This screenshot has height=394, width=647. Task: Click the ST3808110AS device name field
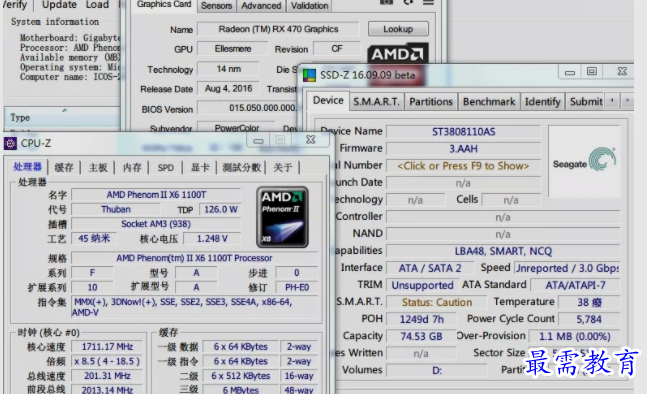pyautogui.click(x=463, y=132)
